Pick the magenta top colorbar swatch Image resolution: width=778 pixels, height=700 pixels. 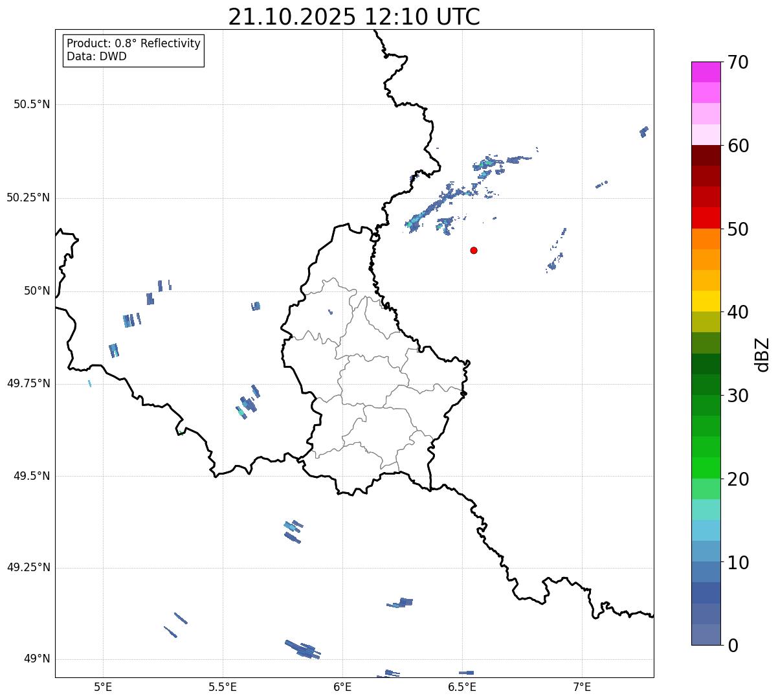coord(706,72)
